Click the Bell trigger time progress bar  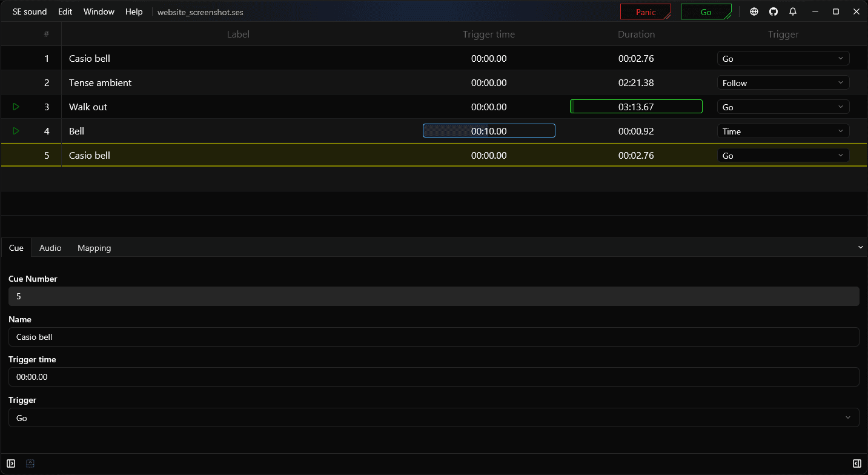pyautogui.click(x=489, y=131)
